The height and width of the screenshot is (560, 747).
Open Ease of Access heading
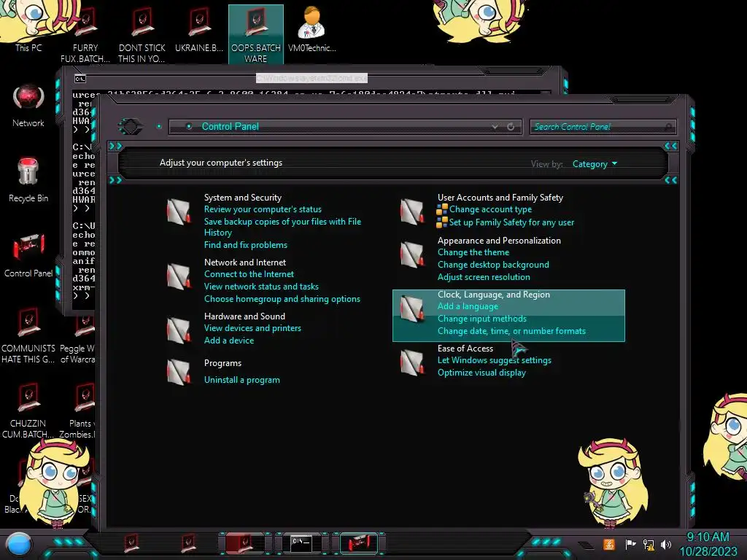pos(465,348)
